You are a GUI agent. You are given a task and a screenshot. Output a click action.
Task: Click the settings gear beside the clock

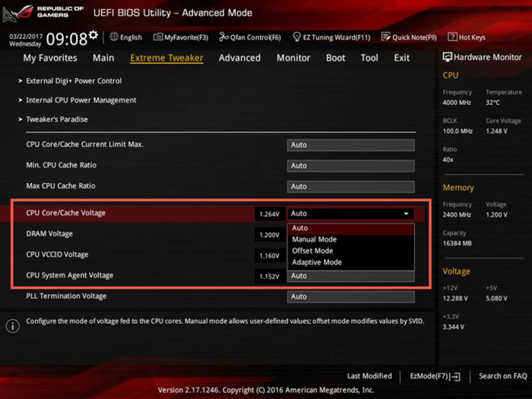(x=93, y=34)
